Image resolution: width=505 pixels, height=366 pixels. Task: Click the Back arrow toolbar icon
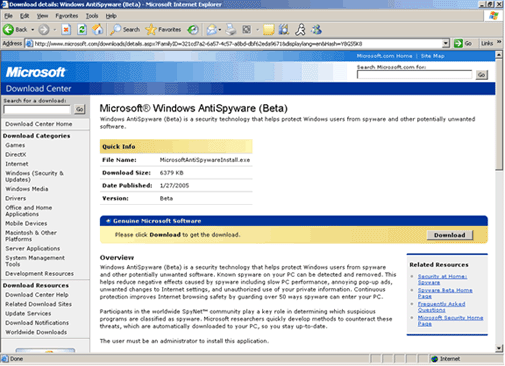click(x=8, y=30)
